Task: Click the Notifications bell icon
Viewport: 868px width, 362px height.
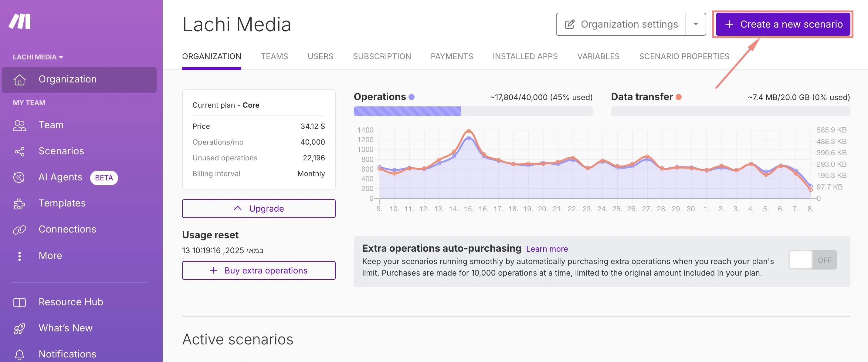Action: [19, 354]
